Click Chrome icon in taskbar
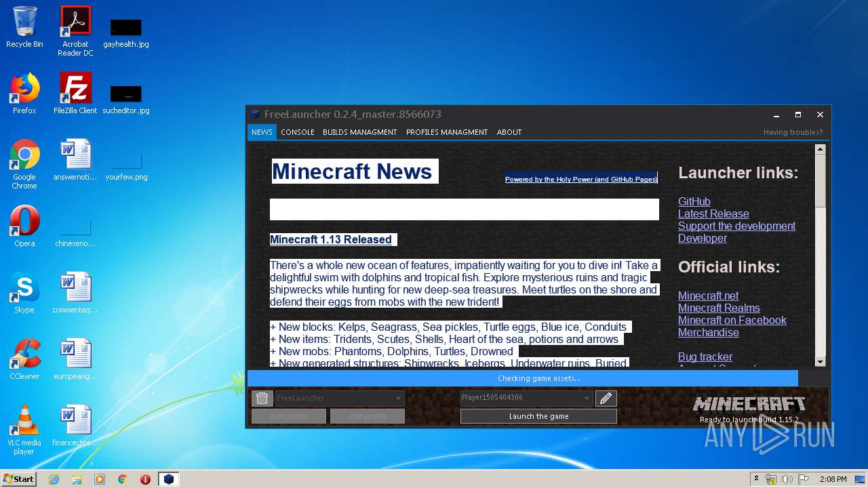868x488 pixels. (123, 479)
